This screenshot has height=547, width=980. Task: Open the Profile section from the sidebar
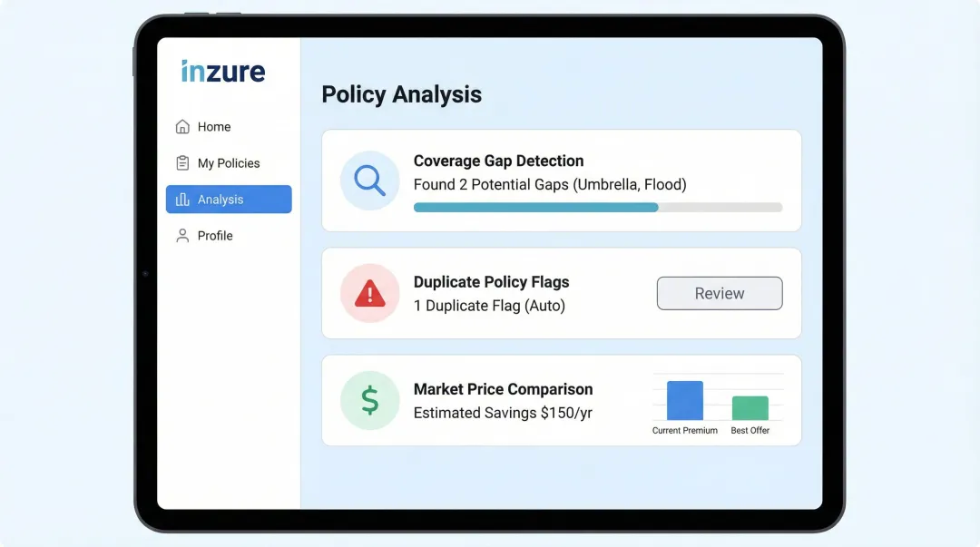coord(210,235)
